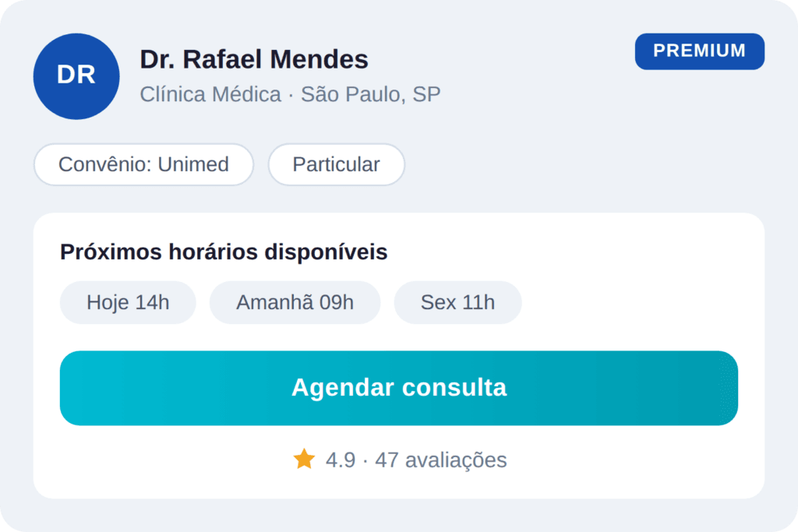Click São Paulo, SP location text
The width and height of the screenshot is (798, 532).
point(372,93)
